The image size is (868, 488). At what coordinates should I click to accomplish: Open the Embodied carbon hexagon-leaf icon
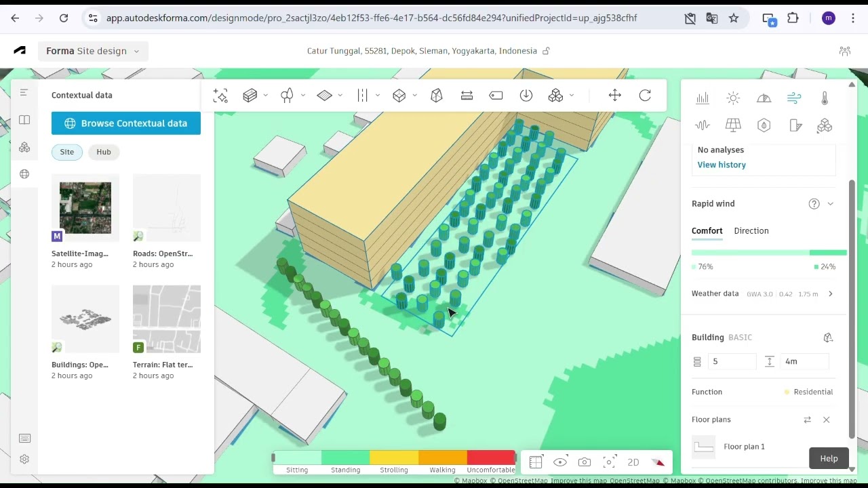(764, 125)
